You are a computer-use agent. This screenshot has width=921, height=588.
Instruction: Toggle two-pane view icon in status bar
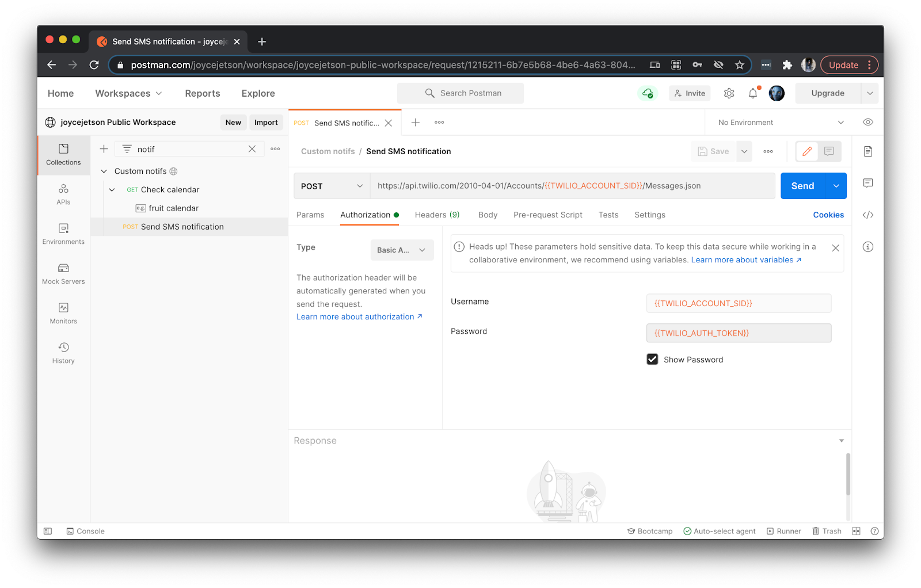click(856, 531)
